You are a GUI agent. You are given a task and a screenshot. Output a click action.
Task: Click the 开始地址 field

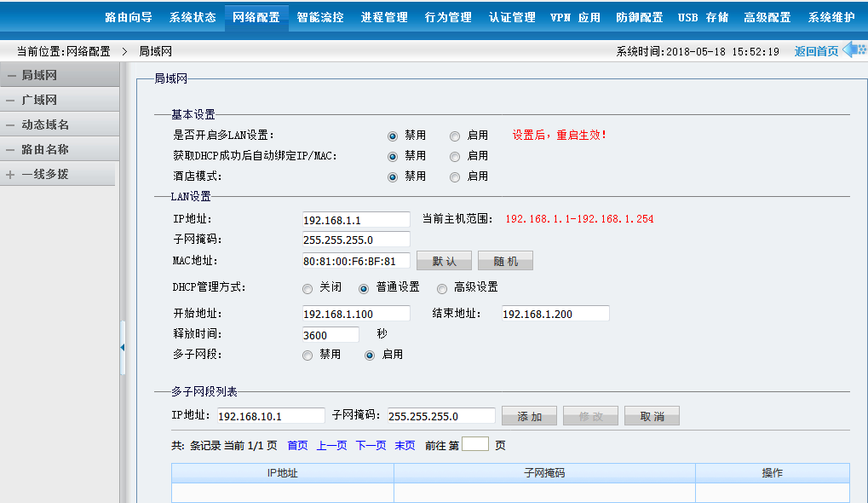[356, 314]
